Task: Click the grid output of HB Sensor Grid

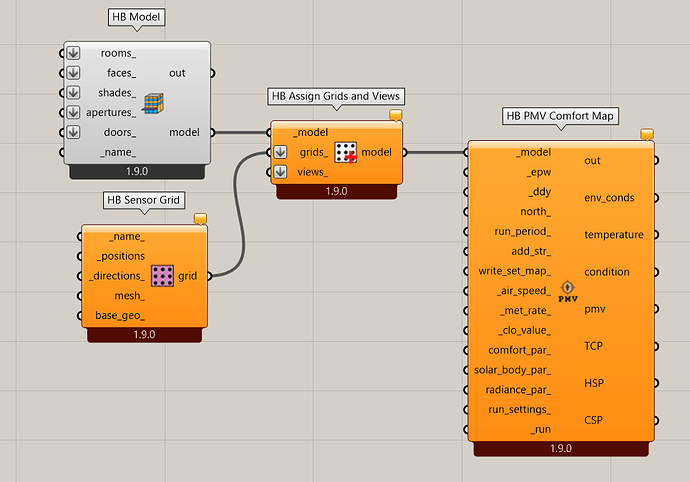Action: point(188,276)
